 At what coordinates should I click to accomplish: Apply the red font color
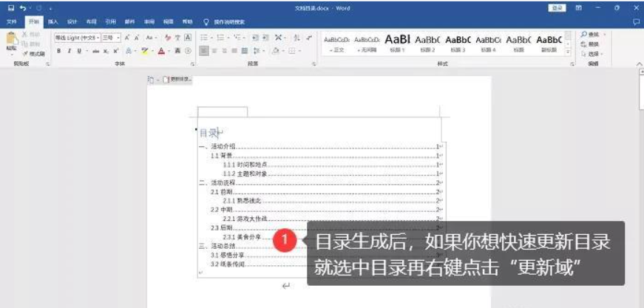[x=161, y=51]
